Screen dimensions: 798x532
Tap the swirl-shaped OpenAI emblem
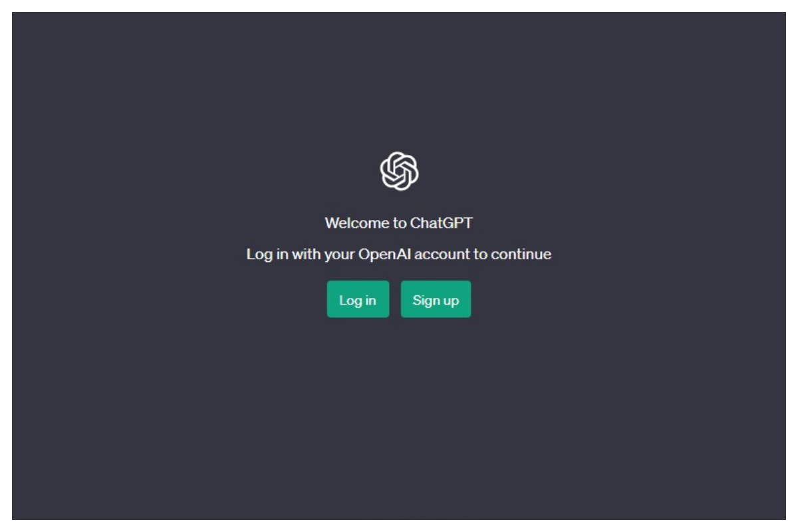(399, 170)
